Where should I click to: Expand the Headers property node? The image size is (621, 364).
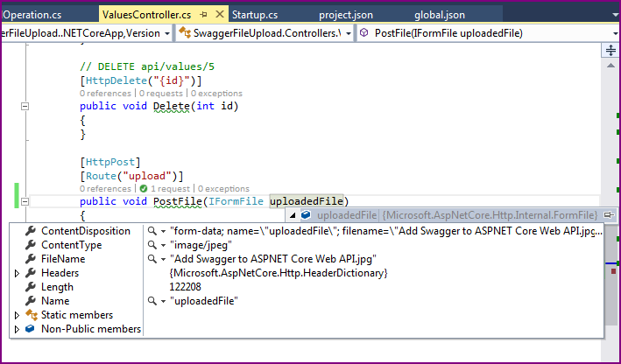[17, 273]
